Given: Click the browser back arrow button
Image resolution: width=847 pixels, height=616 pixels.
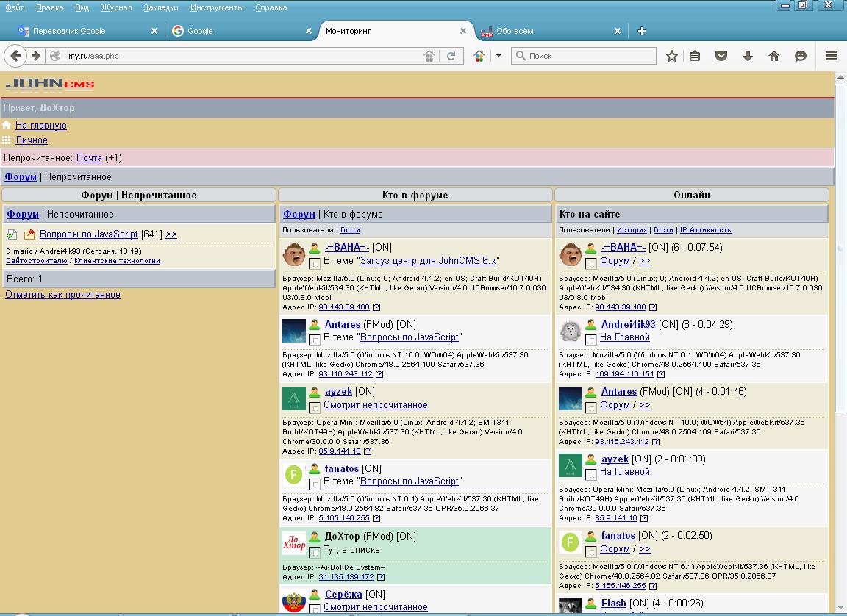Looking at the screenshot, I should [15, 56].
